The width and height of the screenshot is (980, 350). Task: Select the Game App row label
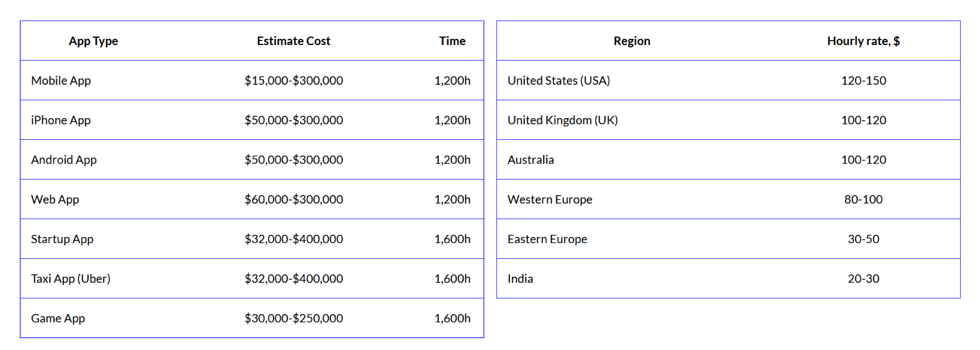(58, 318)
